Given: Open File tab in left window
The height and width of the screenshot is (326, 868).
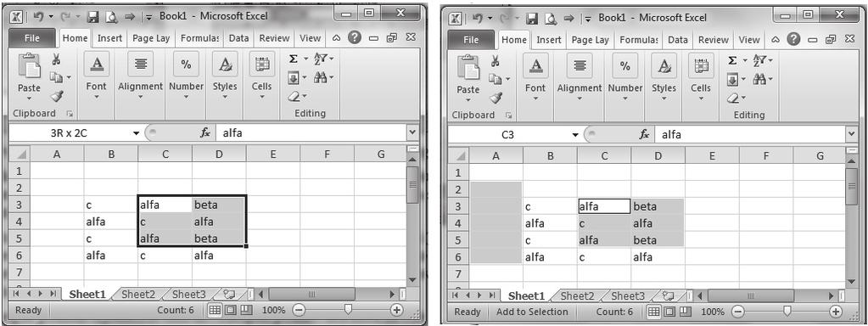Looking at the screenshot, I should (x=32, y=38).
